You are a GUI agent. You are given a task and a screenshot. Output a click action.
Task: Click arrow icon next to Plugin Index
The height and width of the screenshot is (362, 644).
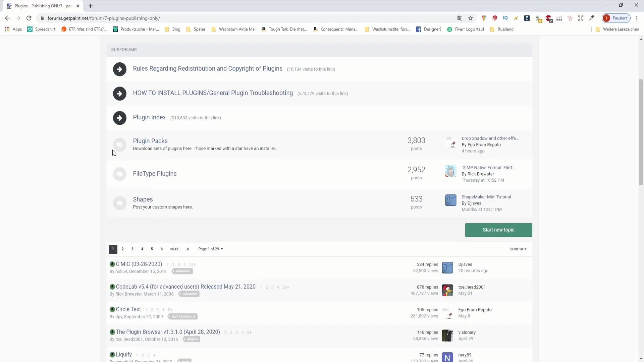pos(120,118)
